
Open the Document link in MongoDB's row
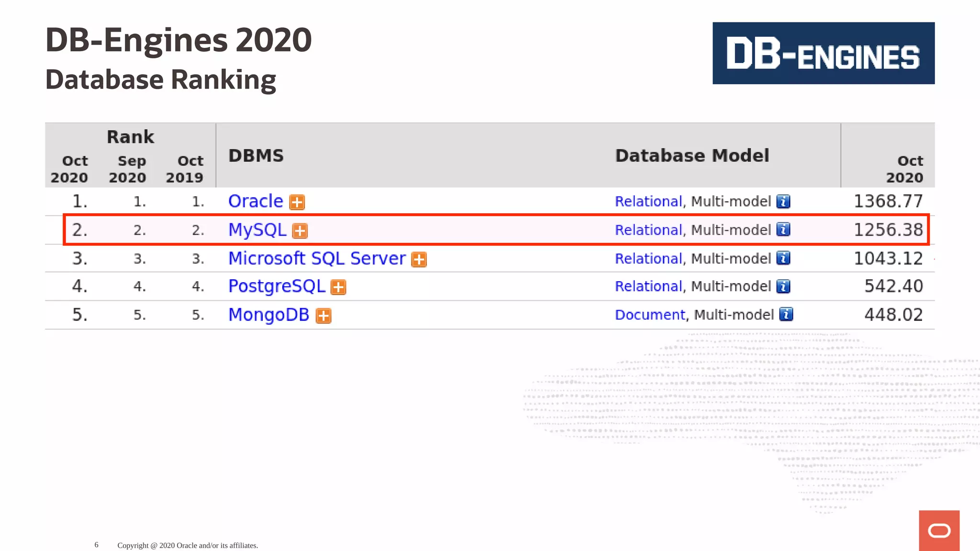[x=650, y=315]
